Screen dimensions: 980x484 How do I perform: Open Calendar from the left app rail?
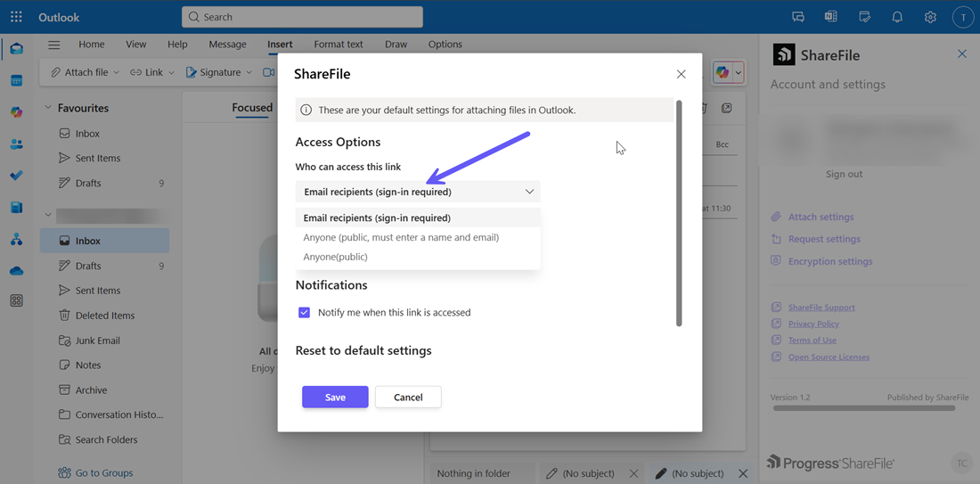16,81
